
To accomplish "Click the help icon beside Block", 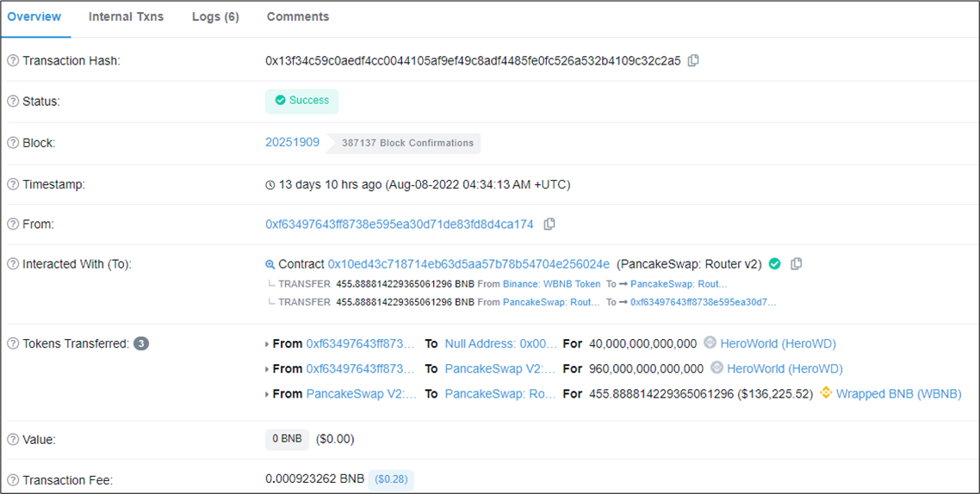I will 13,143.
